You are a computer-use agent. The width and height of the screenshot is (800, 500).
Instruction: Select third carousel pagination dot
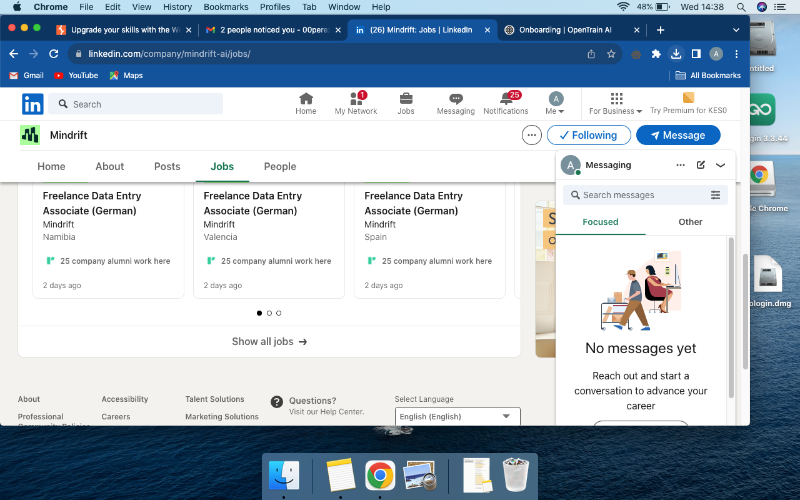click(x=279, y=313)
